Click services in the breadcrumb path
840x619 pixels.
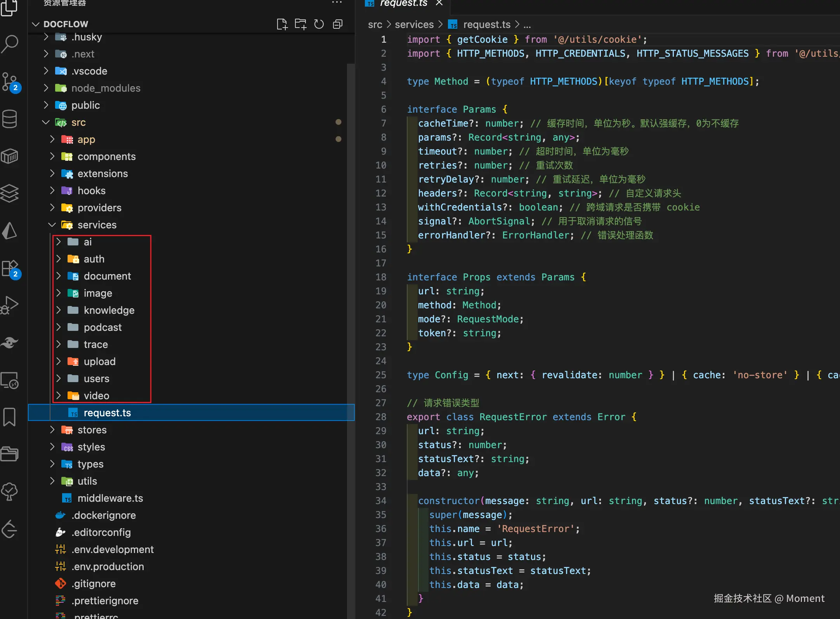pyautogui.click(x=414, y=24)
